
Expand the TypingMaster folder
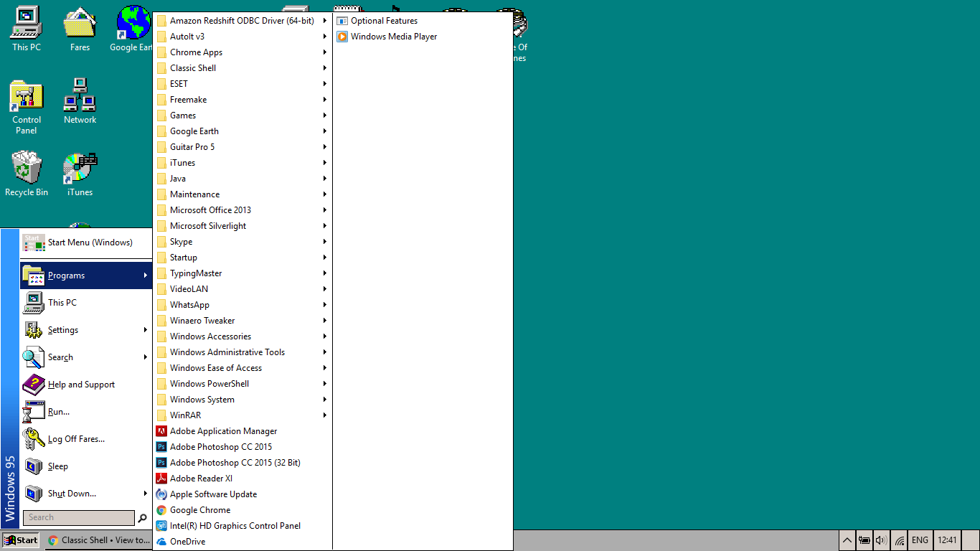(242, 273)
